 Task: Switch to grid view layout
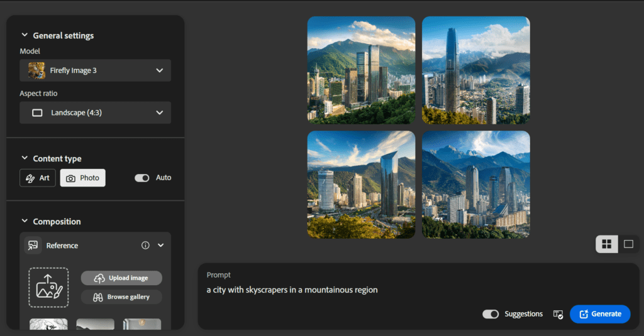point(607,244)
